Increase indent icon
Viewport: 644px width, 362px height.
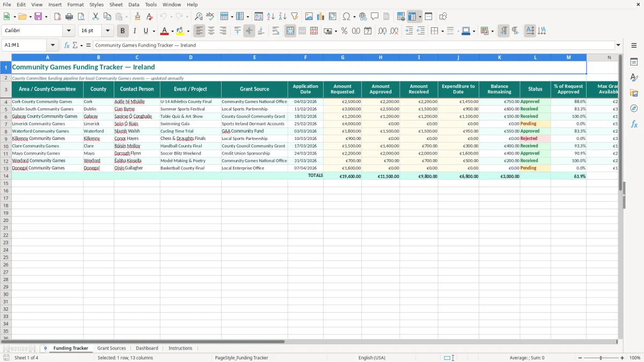[x=409, y=31]
